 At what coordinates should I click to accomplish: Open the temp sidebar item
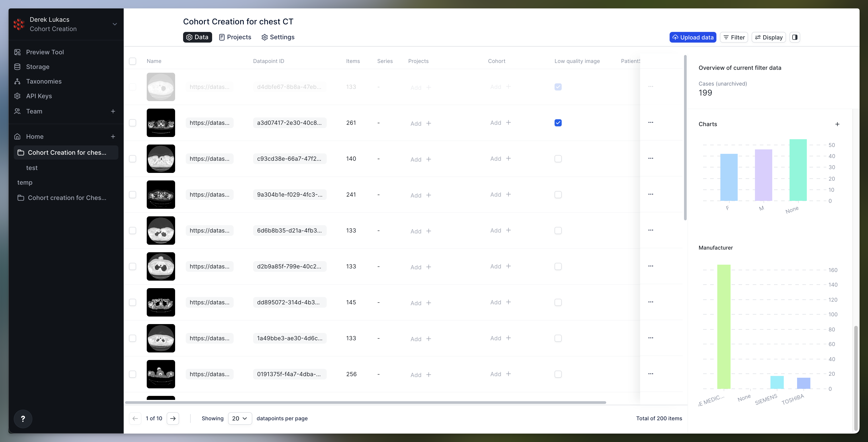[25, 182]
